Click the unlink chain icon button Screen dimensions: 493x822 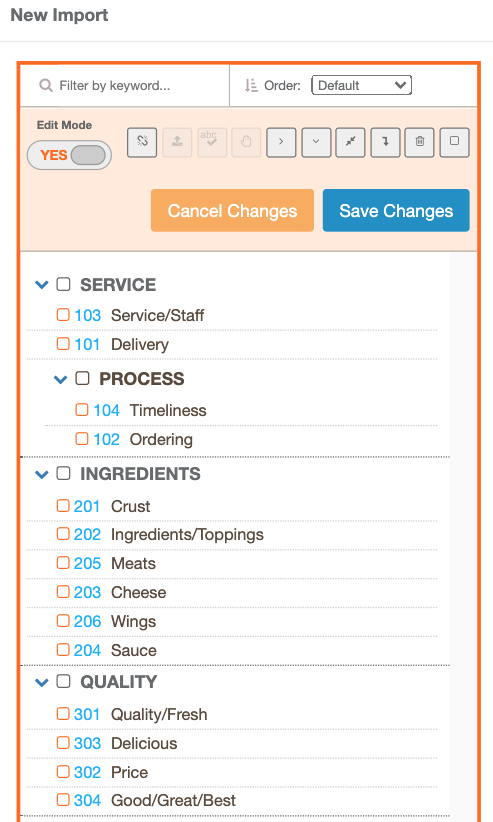click(x=142, y=142)
